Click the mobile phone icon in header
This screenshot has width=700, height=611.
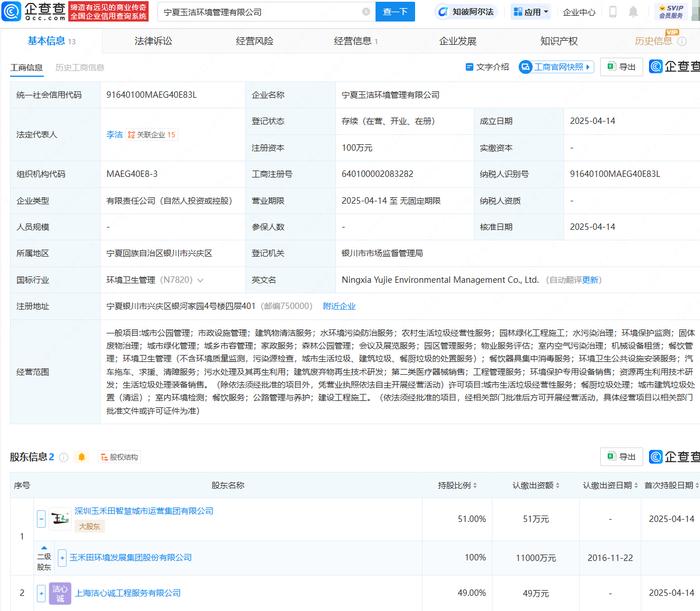coord(613,12)
